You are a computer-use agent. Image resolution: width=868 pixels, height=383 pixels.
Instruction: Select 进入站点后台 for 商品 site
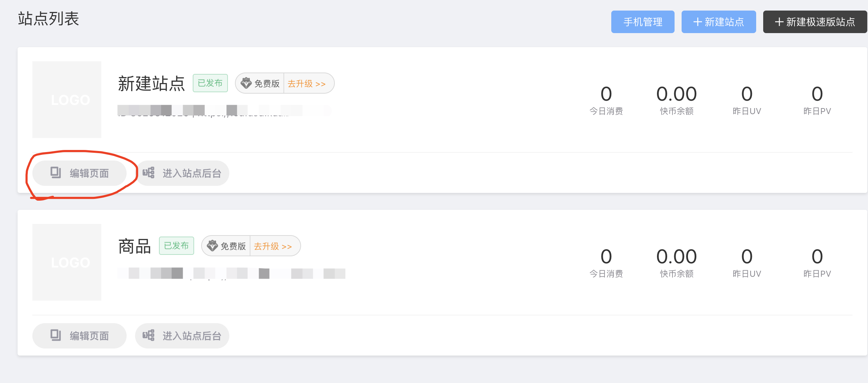pyautogui.click(x=182, y=335)
